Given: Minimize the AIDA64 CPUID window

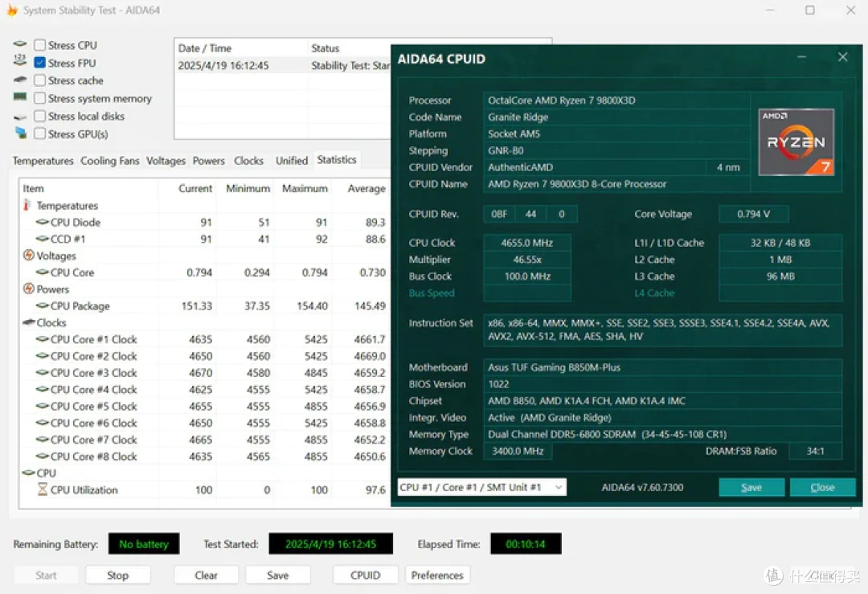Looking at the screenshot, I should (801, 57).
